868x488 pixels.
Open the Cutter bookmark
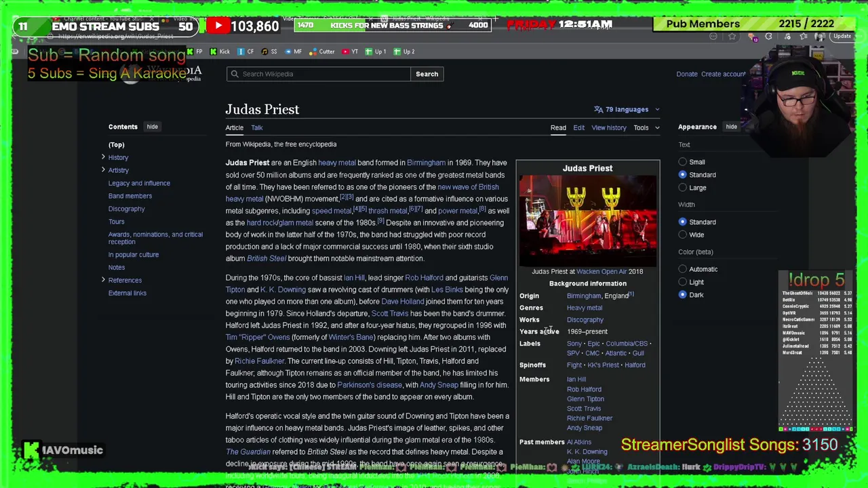pyautogui.click(x=322, y=52)
